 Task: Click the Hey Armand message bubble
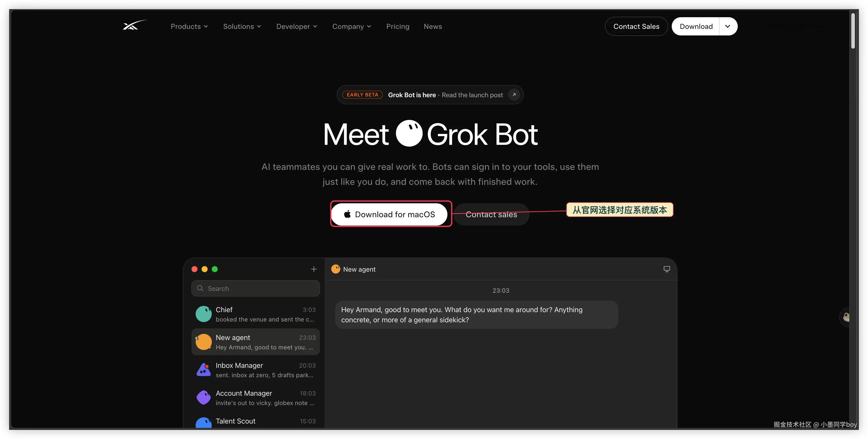476,315
